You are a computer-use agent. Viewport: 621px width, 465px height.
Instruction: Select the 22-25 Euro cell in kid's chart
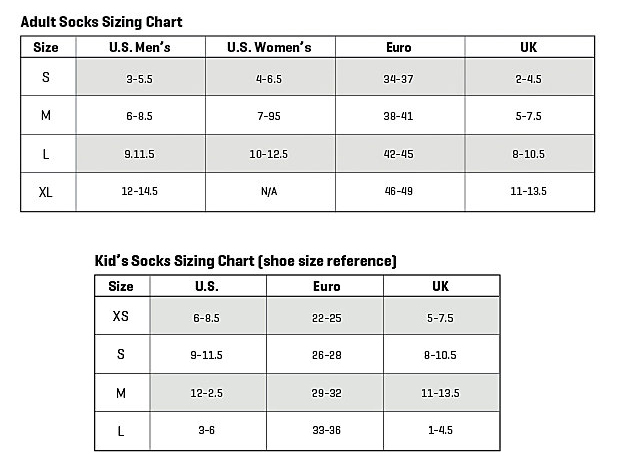(x=326, y=316)
